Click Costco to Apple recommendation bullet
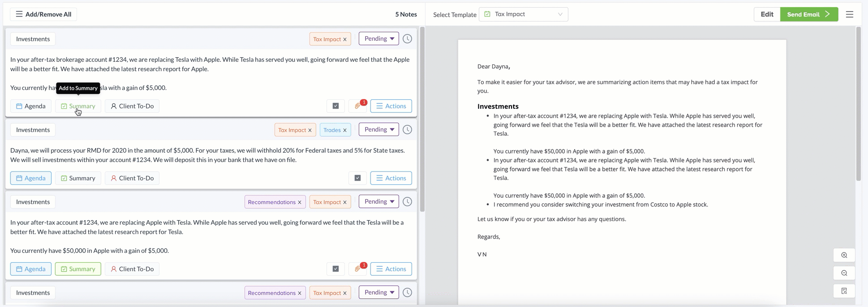 [601, 205]
